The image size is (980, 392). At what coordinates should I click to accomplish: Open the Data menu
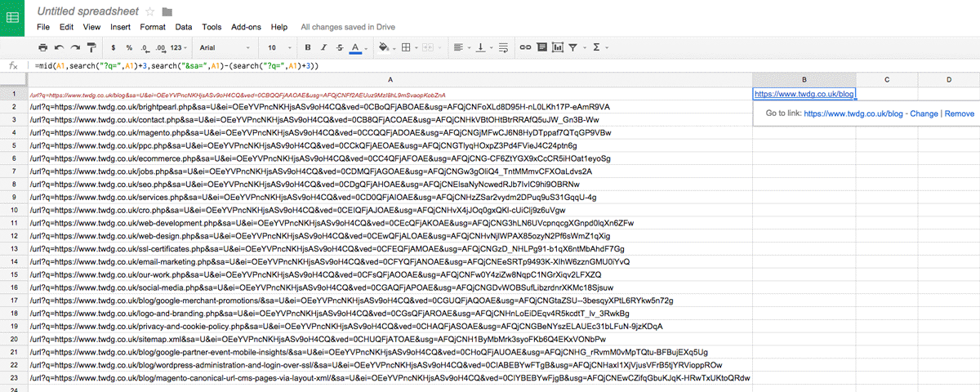pyautogui.click(x=184, y=27)
